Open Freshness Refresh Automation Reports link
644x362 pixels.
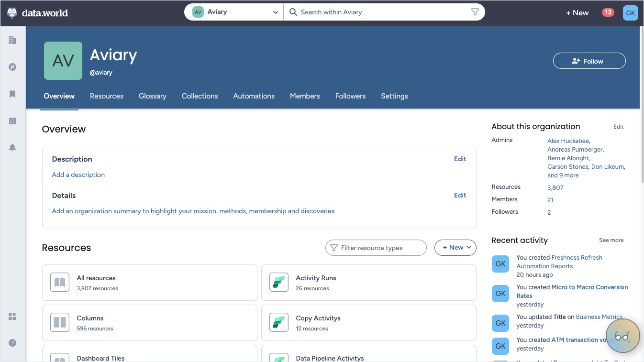pos(559,262)
